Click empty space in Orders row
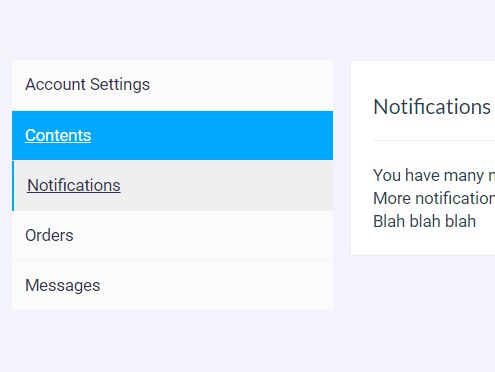Screen dimensions: 495x372 coord(203,235)
